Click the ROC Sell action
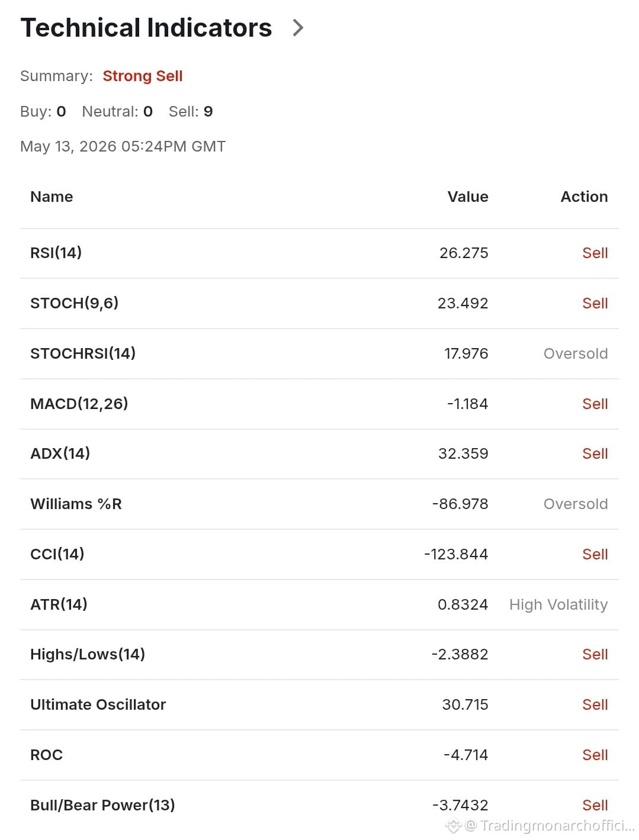The image size is (639, 840). (x=595, y=755)
